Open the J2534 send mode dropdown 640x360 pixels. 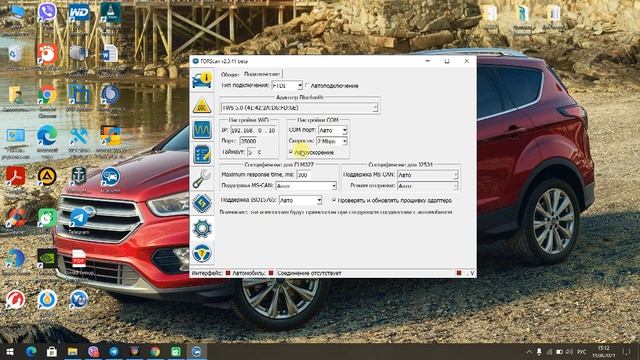[455, 186]
